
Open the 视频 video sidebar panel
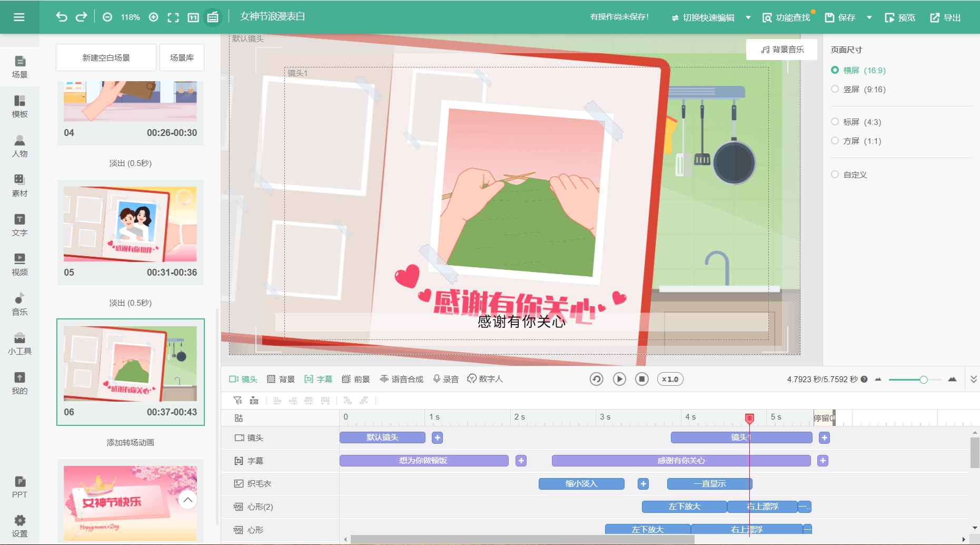tap(19, 265)
